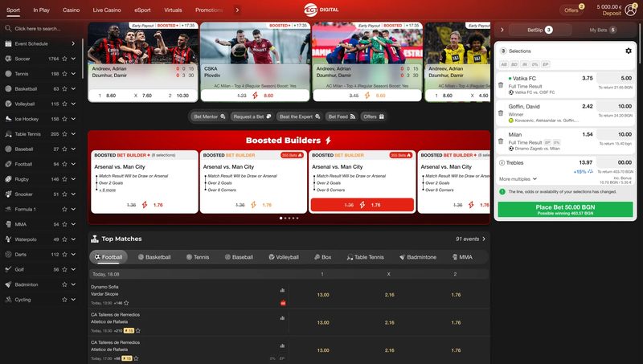Expand the Table Tennis category
643x364 pixels.
73,134
